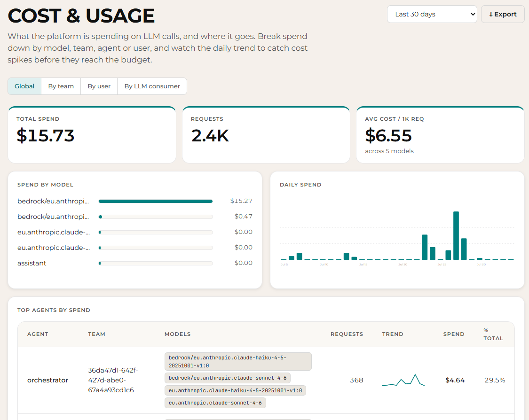Click the Daily Spend heading
The width and height of the screenshot is (529, 420).
point(300,185)
